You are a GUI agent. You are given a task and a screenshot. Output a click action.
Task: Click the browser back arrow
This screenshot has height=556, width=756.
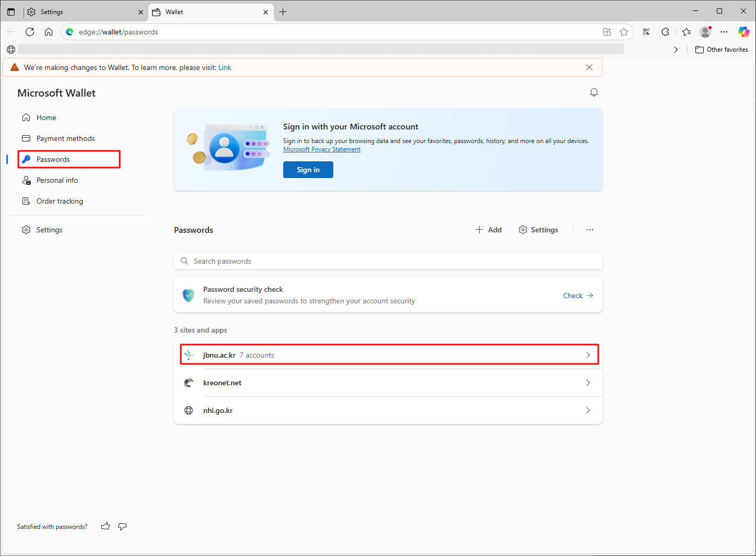coord(11,32)
